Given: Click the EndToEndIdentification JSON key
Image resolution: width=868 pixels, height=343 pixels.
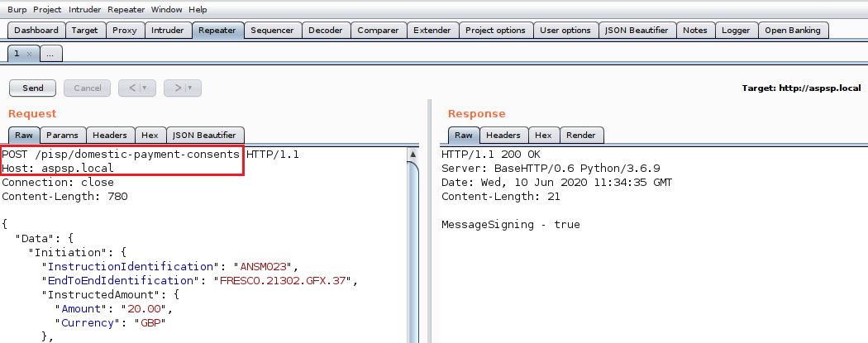Looking at the screenshot, I should 121,280.
